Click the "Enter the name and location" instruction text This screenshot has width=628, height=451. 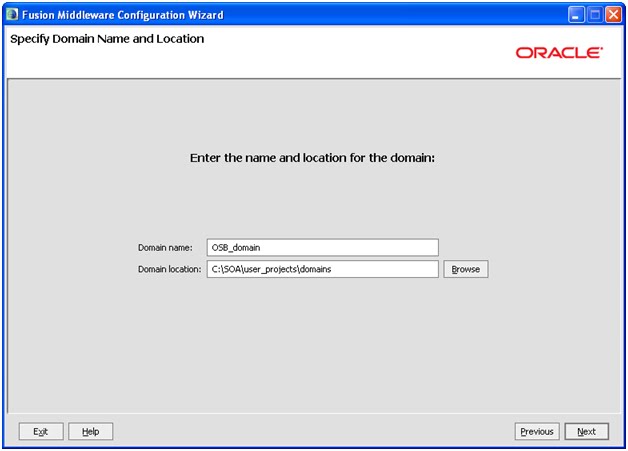312,158
